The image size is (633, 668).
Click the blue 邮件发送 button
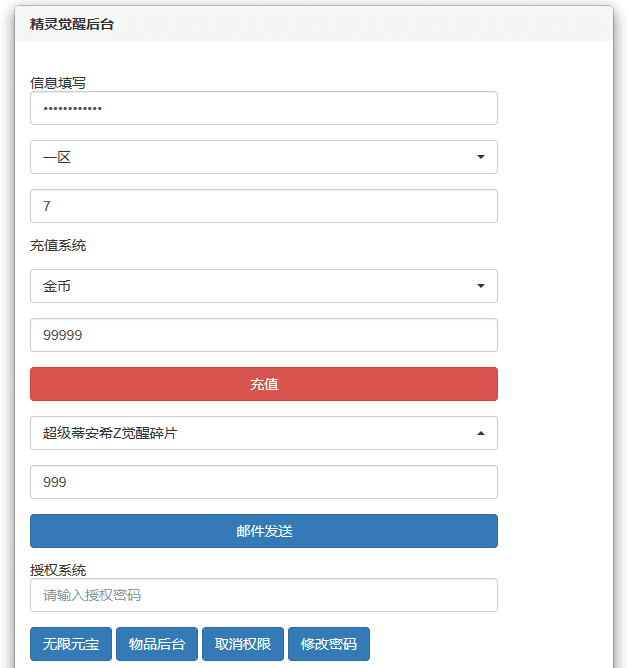tap(263, 531)
